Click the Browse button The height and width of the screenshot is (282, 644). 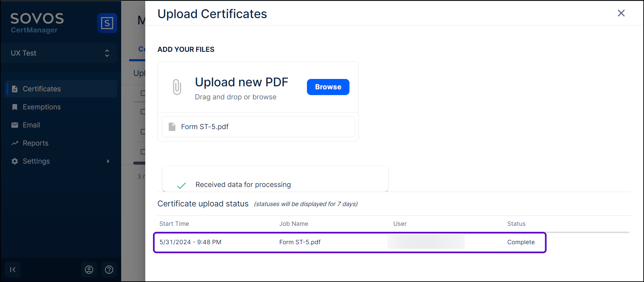tap(328, 87)
